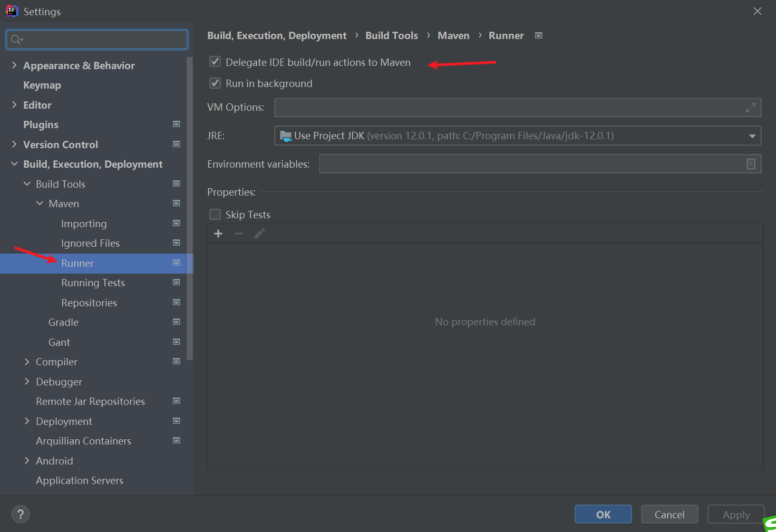Click the search magnifier icon in settings search

tap(16, 40)
